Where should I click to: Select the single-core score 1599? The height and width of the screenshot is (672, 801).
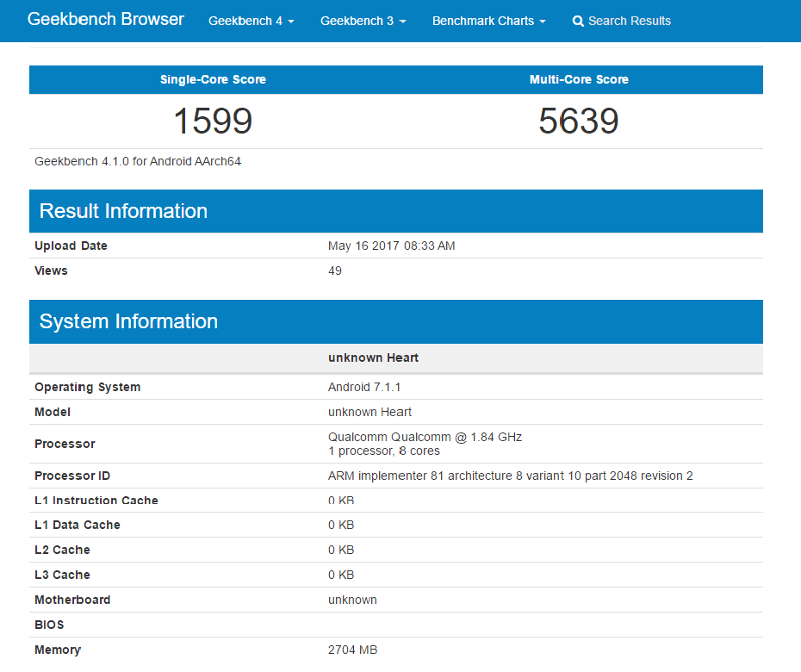pos(213,121)
